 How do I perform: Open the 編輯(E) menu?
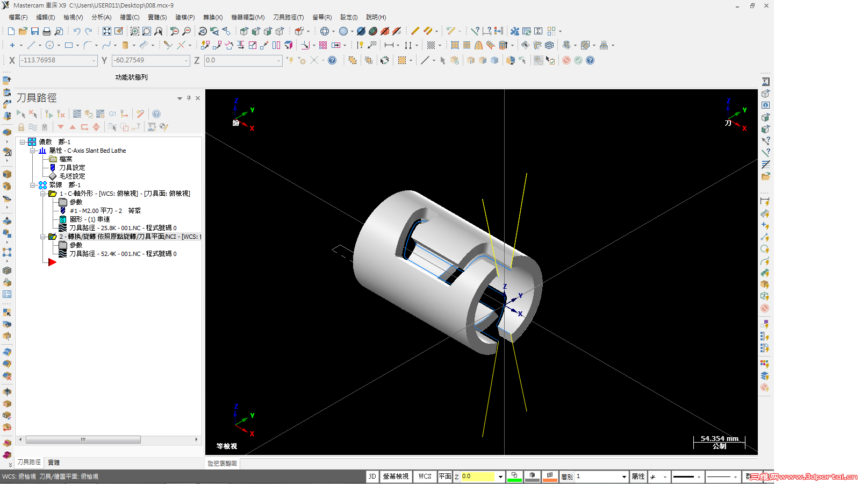[46, 17]
